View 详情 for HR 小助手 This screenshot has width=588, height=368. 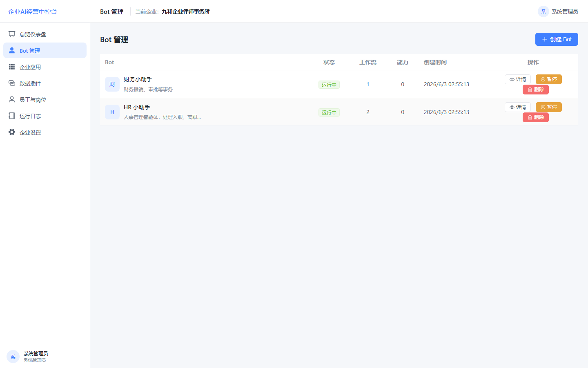point(518,107)
